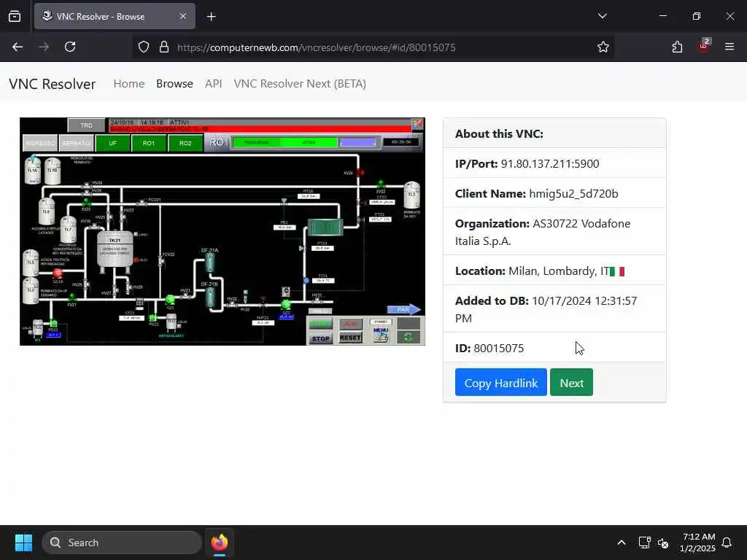Click the green Next button
This screenshot has height=560, width=747.
point(571,382)
